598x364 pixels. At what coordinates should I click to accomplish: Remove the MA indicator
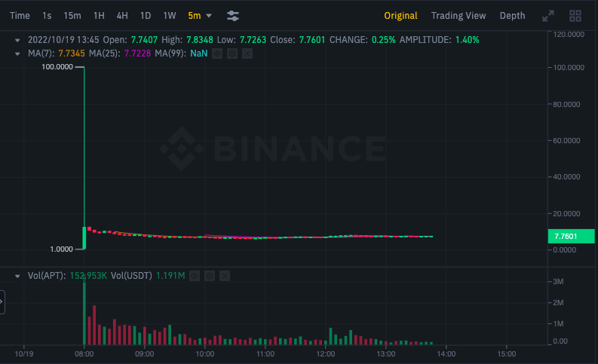247,54
